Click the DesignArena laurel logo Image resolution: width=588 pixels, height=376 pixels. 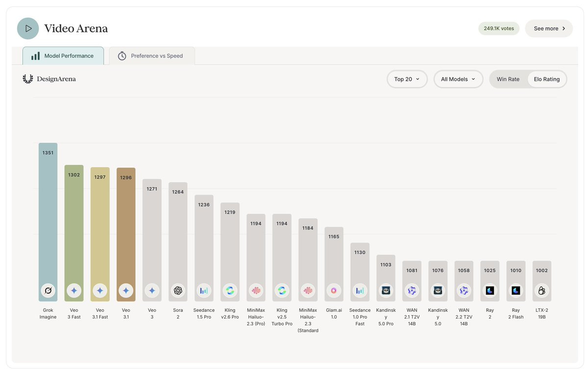coord(28,79)
